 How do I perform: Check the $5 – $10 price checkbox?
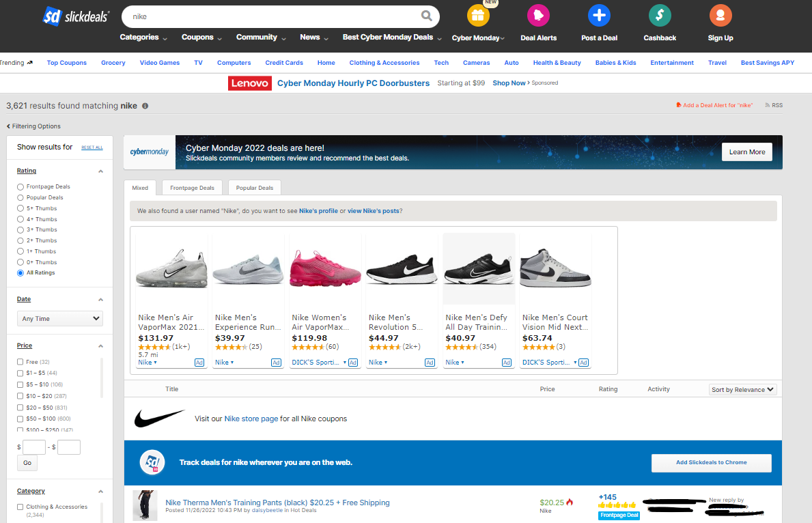[x=20, y=385]
